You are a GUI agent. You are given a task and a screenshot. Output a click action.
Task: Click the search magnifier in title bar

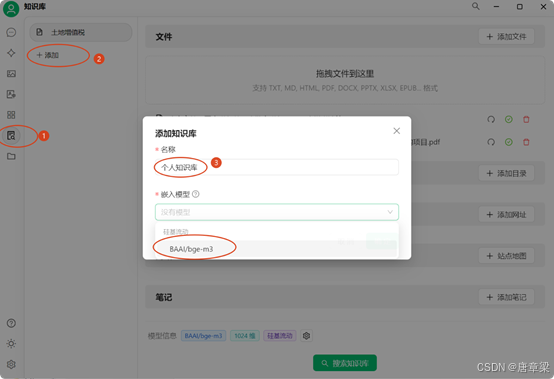click(476, 6)
